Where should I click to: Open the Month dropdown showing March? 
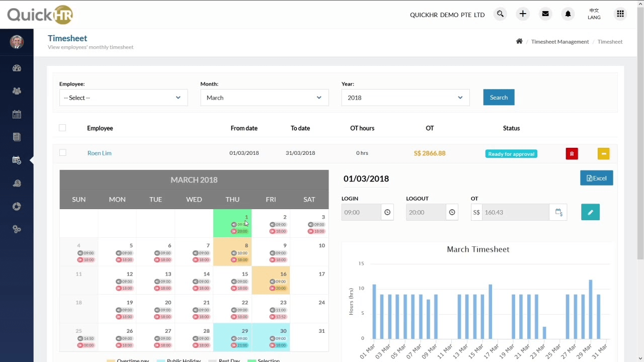tap(265, 98)
